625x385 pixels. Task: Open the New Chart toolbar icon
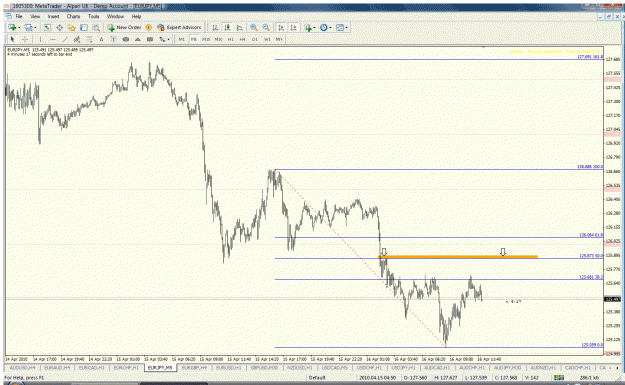pyautogui.click(x=12, y=28)
